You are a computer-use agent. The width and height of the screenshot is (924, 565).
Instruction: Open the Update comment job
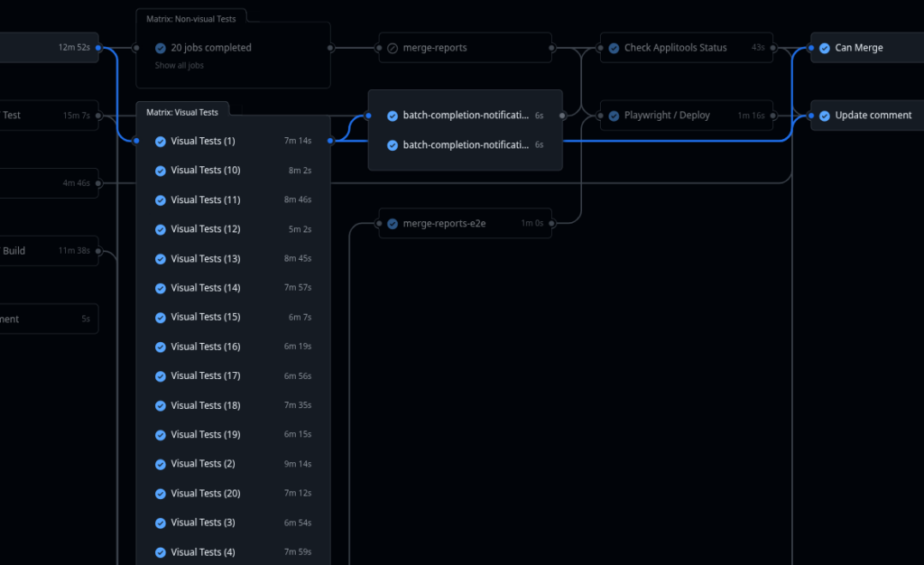coord(867,116)
